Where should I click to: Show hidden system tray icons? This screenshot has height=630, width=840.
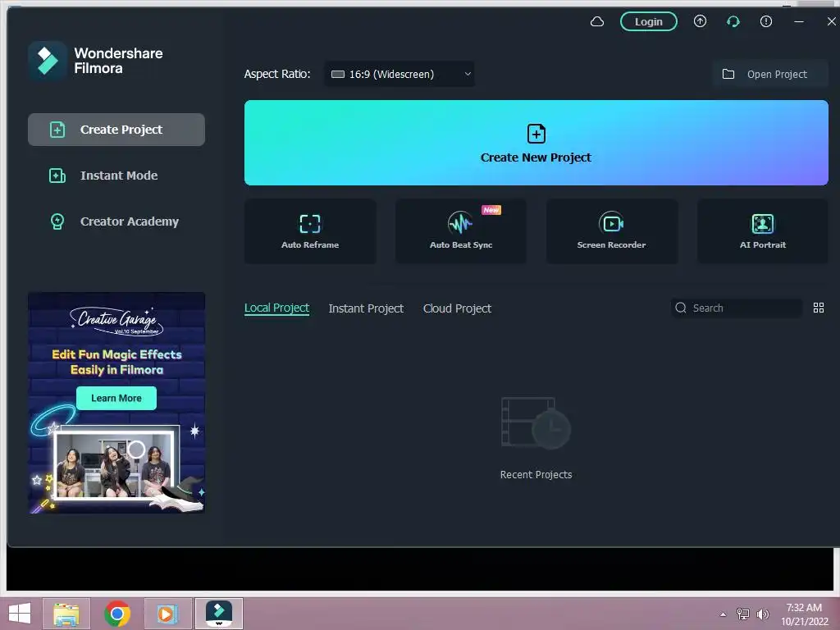[x=724, y=614]
